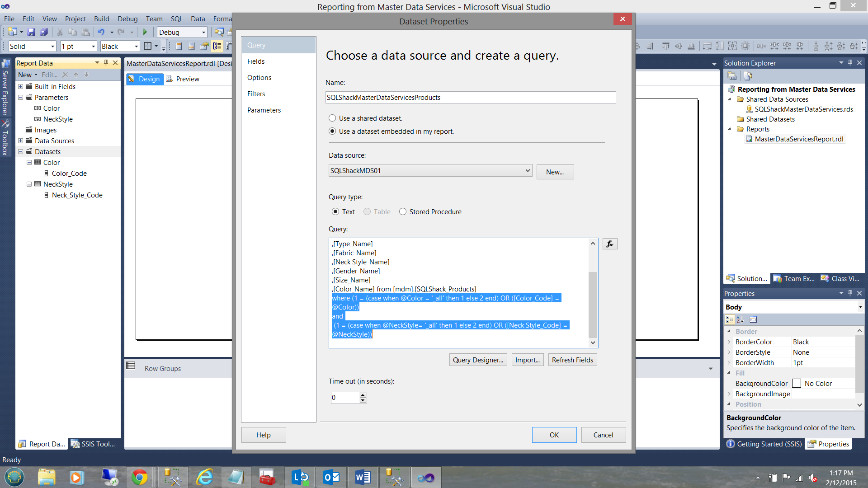868x488 pixels.
Task: Collapse the Datasets tree node
Action: tap(21, 152)
